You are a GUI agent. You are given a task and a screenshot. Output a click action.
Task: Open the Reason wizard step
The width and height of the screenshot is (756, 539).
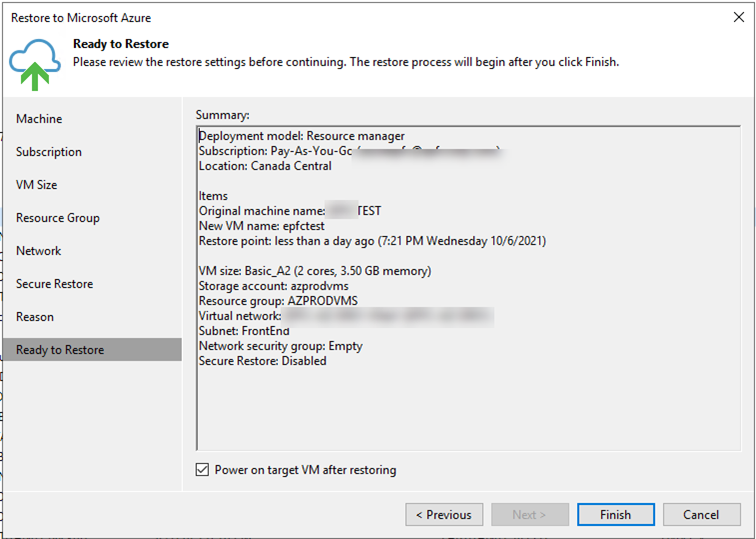[35, 317]
